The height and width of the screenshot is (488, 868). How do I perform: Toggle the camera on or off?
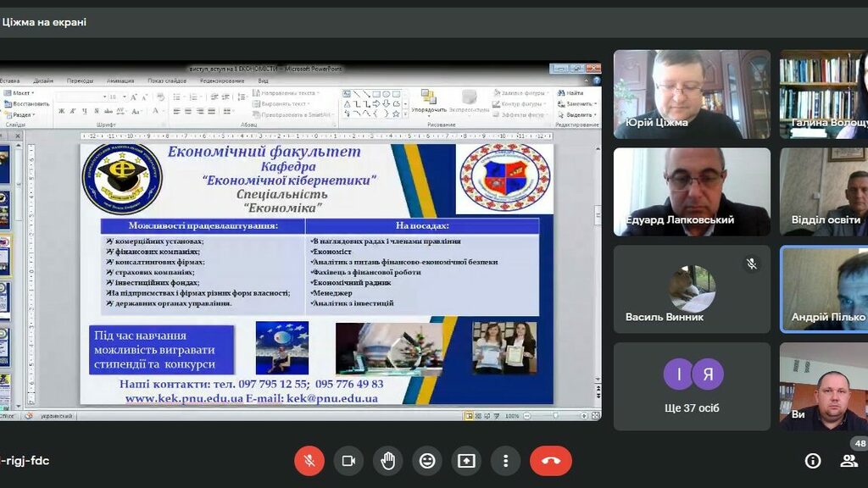point(348,461)
